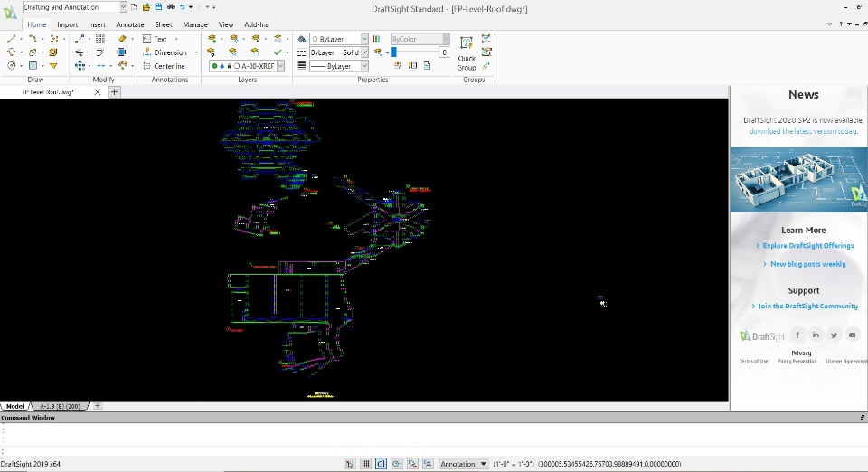Click the transparency slider in Properties

pyautogui.click(x=414, y=52)
